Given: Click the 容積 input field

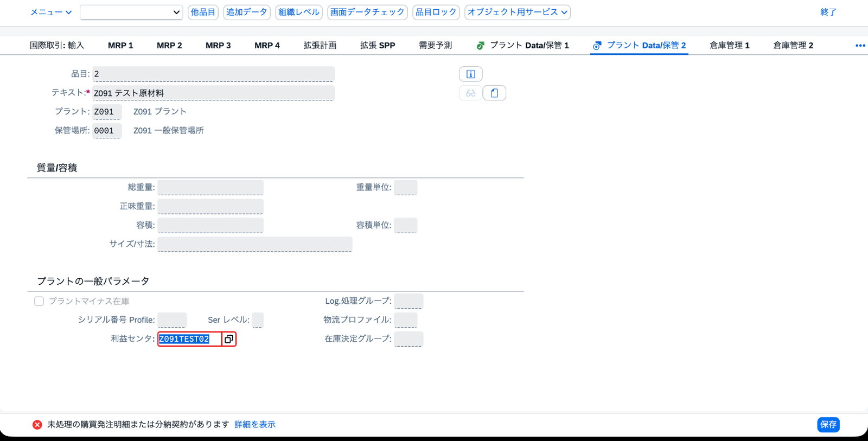Looking at the screenshot, I should click(x=210, y=225).
